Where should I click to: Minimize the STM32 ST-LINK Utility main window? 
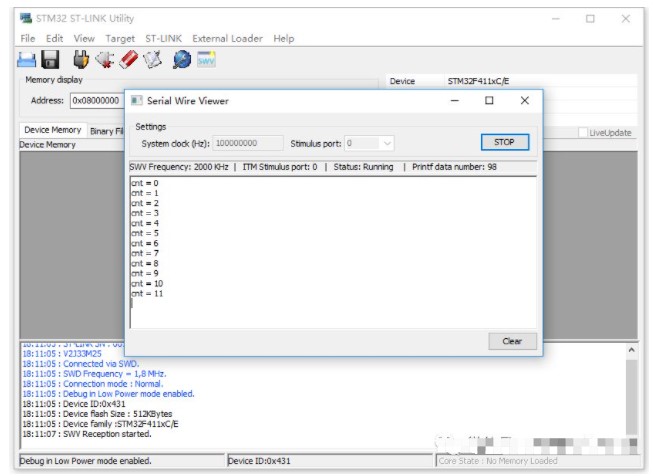[x=556, y=18]
